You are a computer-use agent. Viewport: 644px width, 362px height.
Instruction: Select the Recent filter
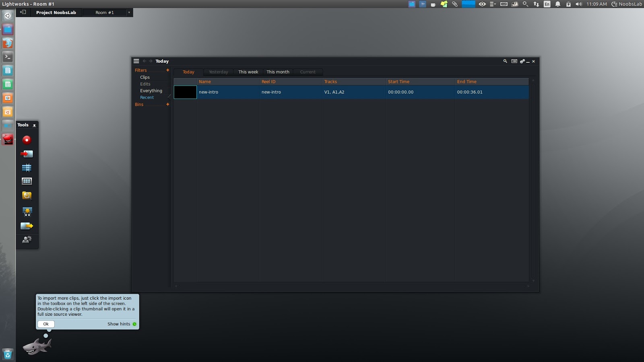(147, 98)
